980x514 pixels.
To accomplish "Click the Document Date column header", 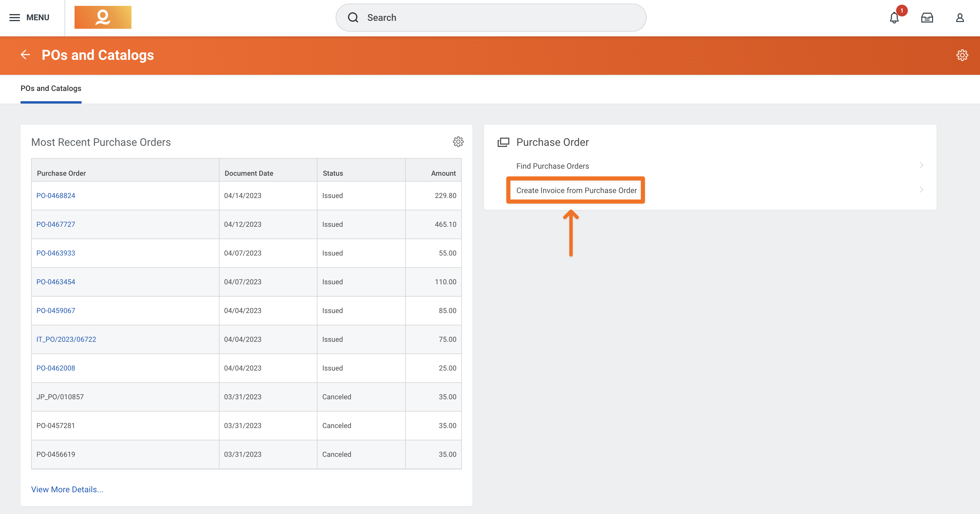I will (x=249, y=173).
